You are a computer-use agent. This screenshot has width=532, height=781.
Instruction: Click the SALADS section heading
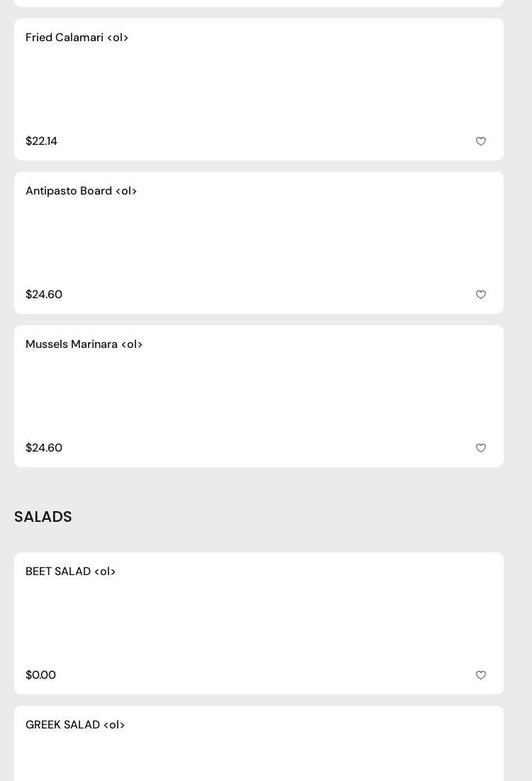point(43,517)
